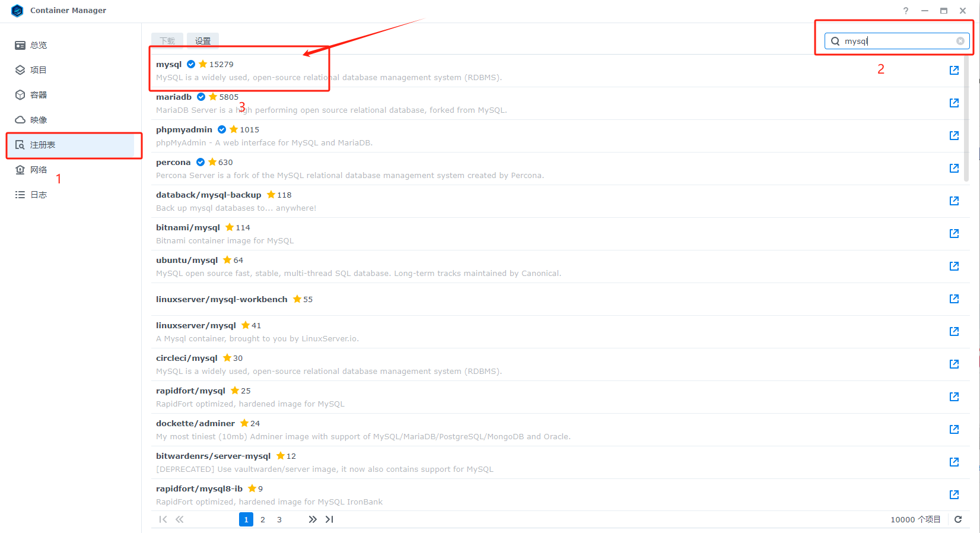Open the external link for rapidfort/mysql

954,396
